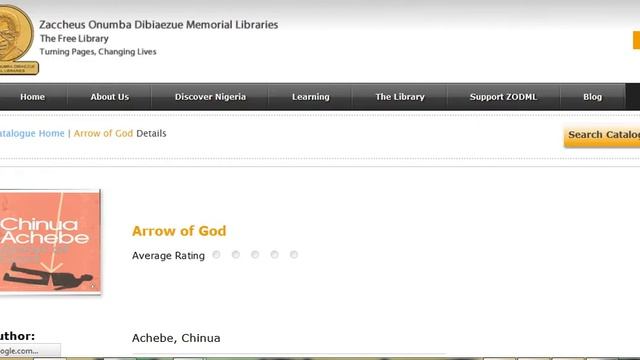This screenshot has height=360, width=640.
Task: Open the About Us menu
Action: (109, 97)
